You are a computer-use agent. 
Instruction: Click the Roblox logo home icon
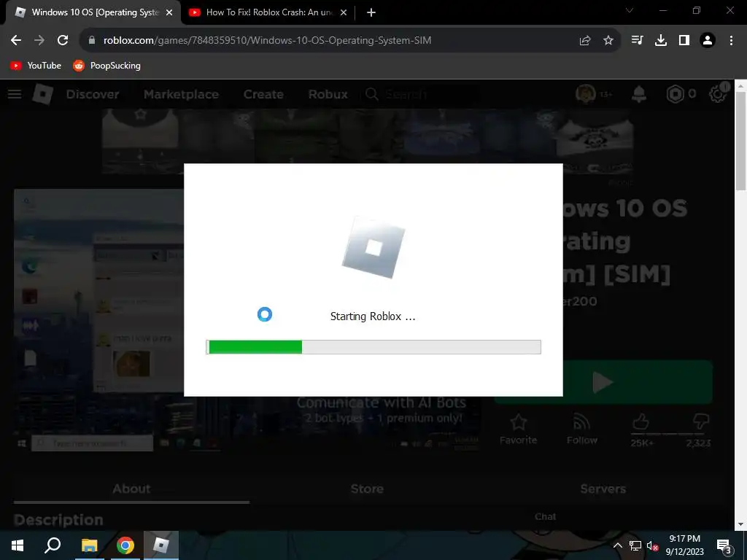click(43, 94)
